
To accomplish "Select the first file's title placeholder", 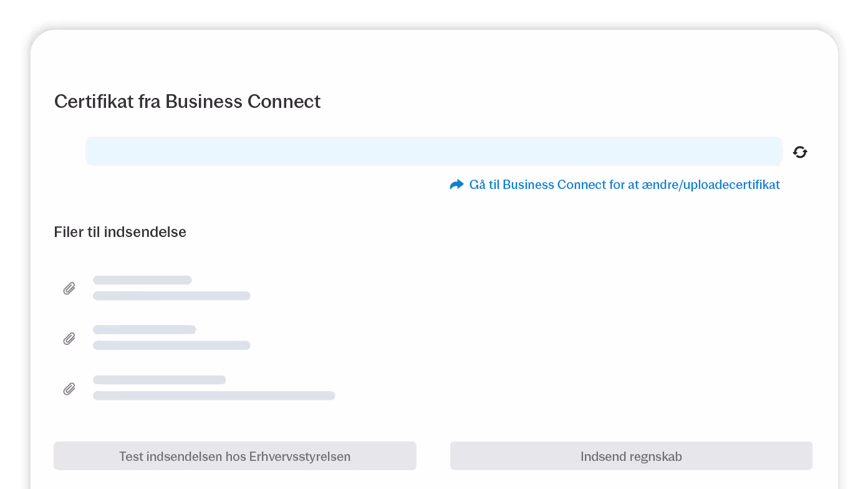I will (142, 280).
